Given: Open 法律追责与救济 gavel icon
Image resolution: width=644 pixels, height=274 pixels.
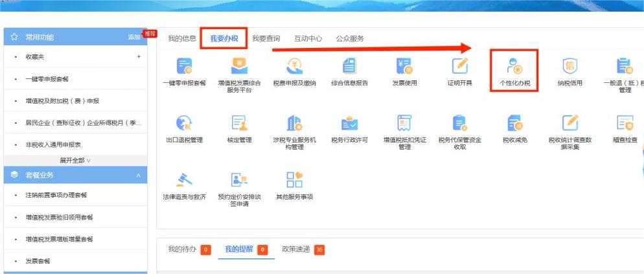Looking at the screenshot, I should coord(184,180).
